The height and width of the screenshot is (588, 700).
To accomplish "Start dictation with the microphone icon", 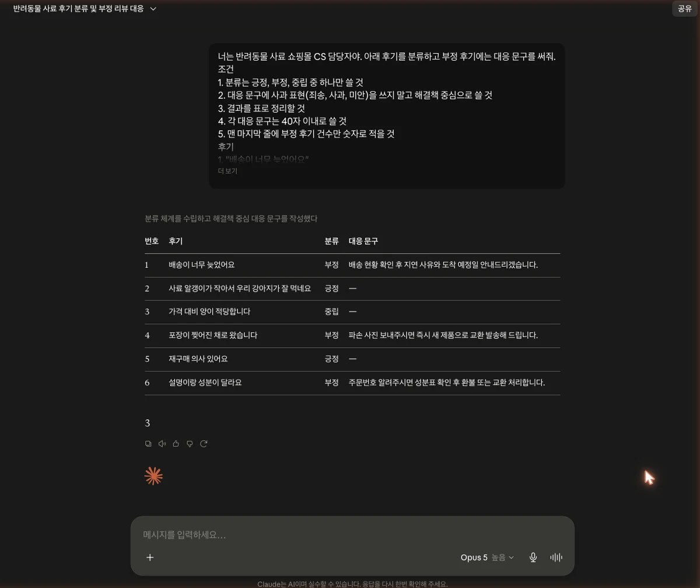I will pos(533,557).
